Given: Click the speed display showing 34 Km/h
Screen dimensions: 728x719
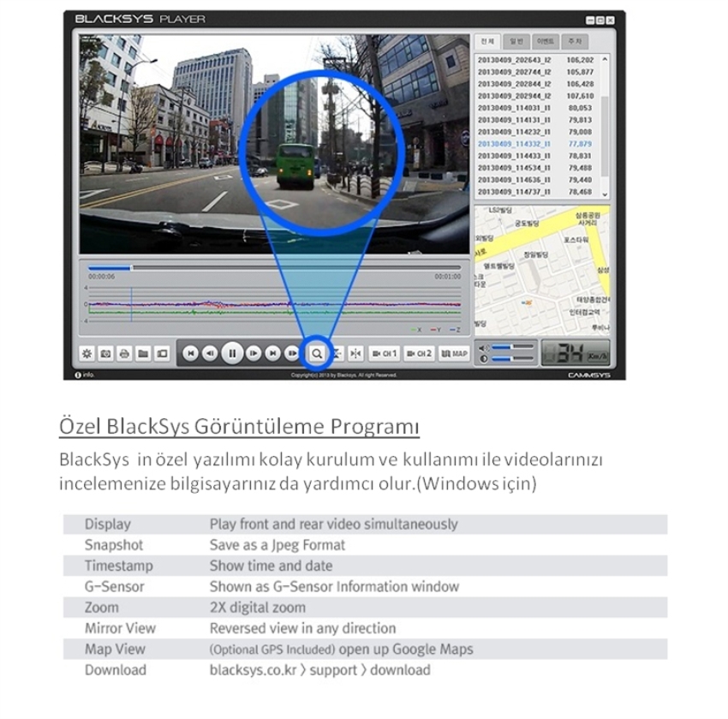Looking at the screenshot, I should click(x=576, y=354).
